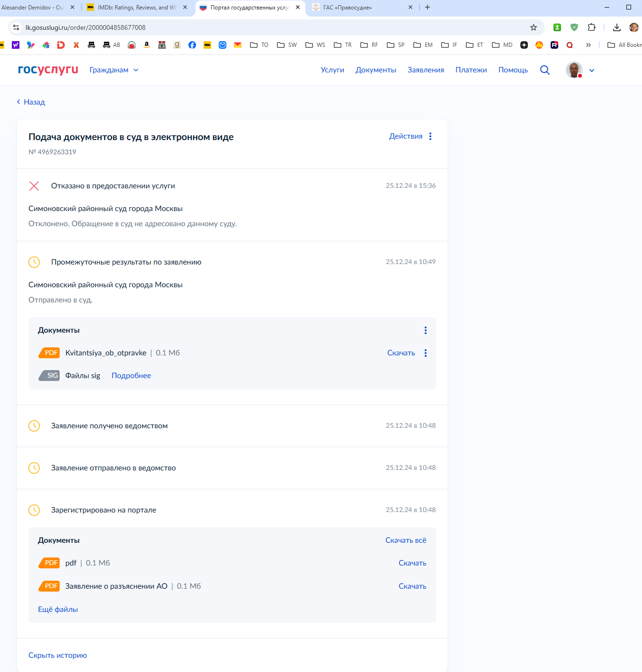Expand the user account menu chevron

coord(592,71)
